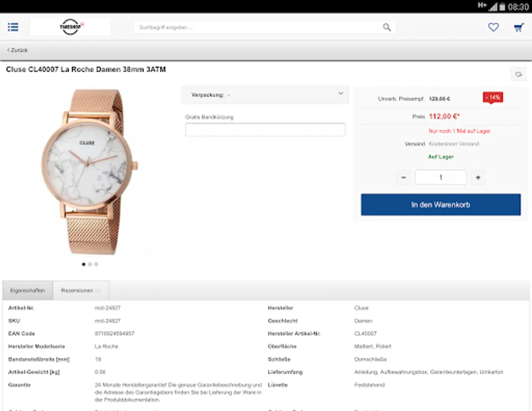This screenshot has height=411, width=532.
Task: Tap the Timeshop logo
Action: tap(70, 27)
